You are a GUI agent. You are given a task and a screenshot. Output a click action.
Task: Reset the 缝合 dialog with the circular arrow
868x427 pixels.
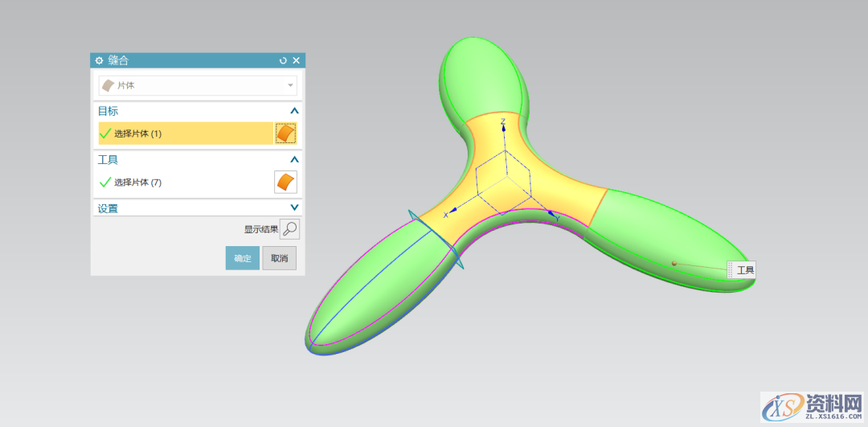283,60
